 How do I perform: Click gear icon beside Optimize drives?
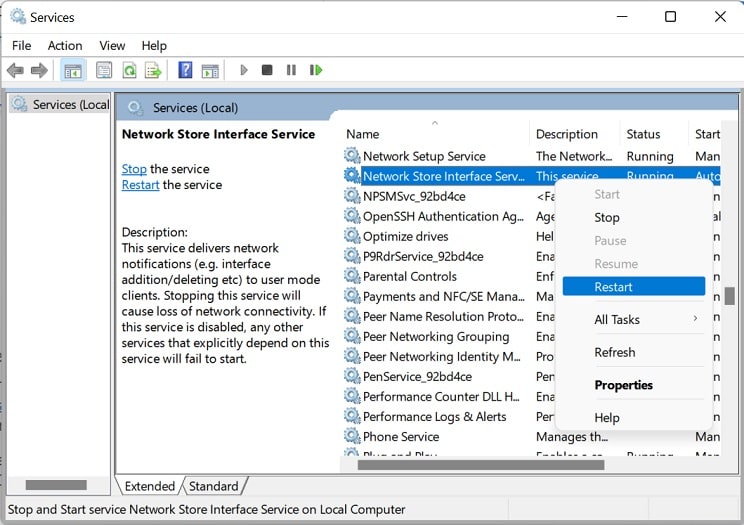pos(352,235)
